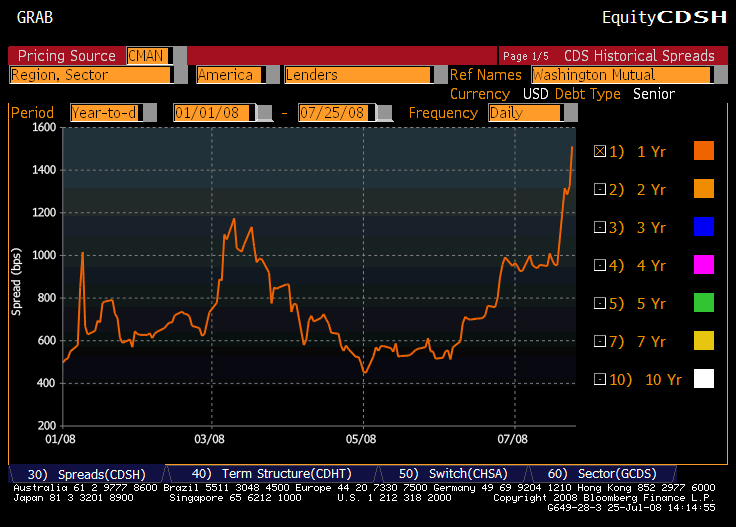The image size is (736, 527).
Task: Click the 7) 7 Yr legend label
Action: 637,342
